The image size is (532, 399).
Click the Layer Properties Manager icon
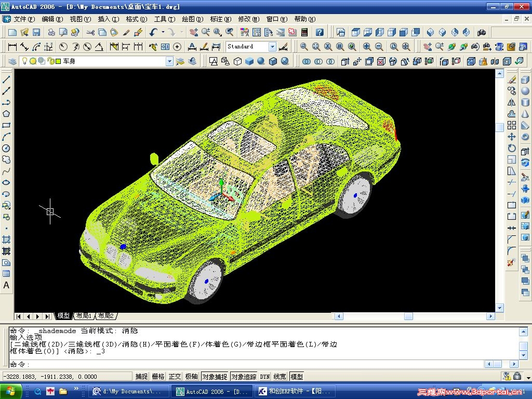pyautogui.click(x=12, y=61)
